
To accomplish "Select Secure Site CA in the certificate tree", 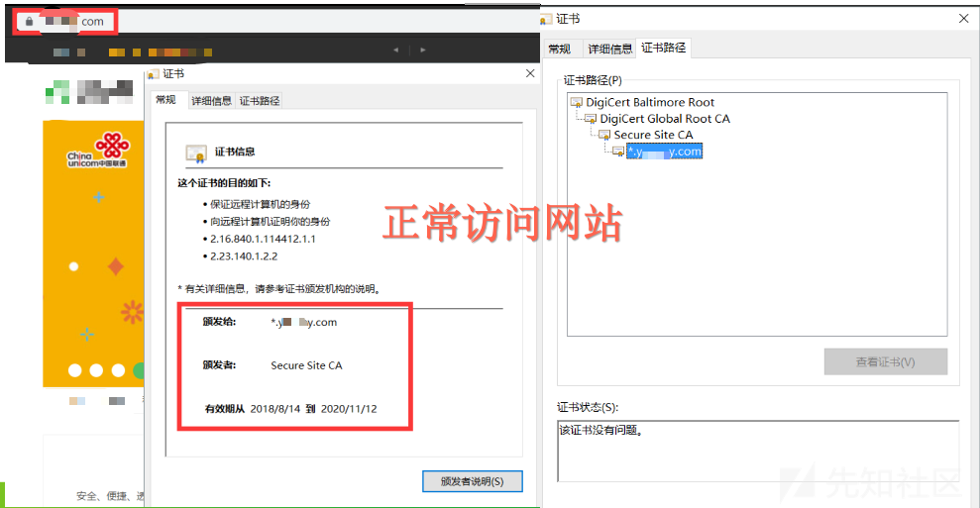I will point(653,135).
